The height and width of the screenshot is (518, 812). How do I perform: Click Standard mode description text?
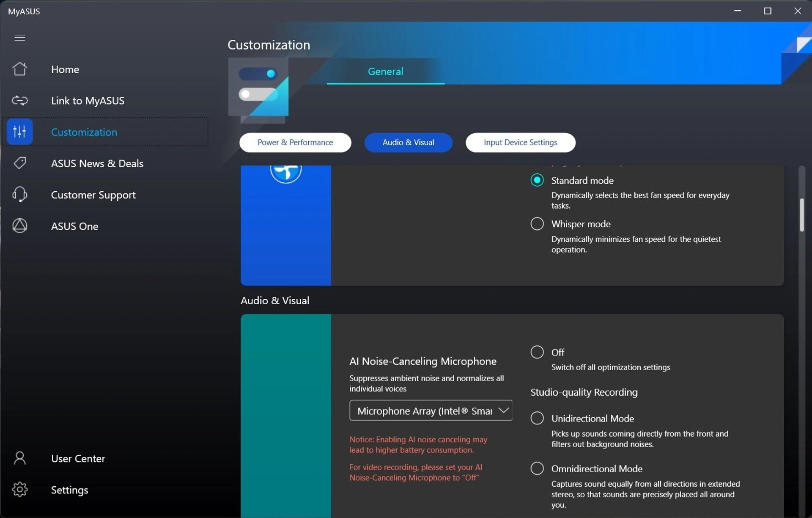coord(640,200)
